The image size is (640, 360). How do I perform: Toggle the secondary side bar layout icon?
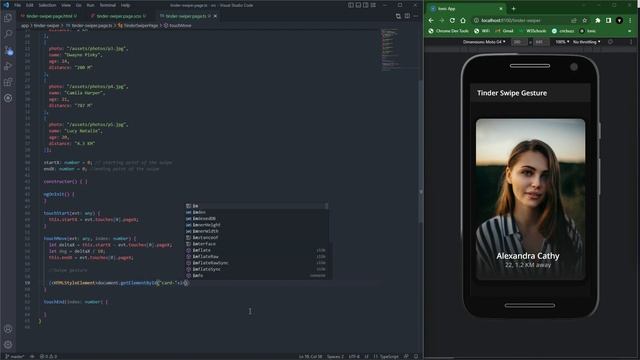(366, 5)
